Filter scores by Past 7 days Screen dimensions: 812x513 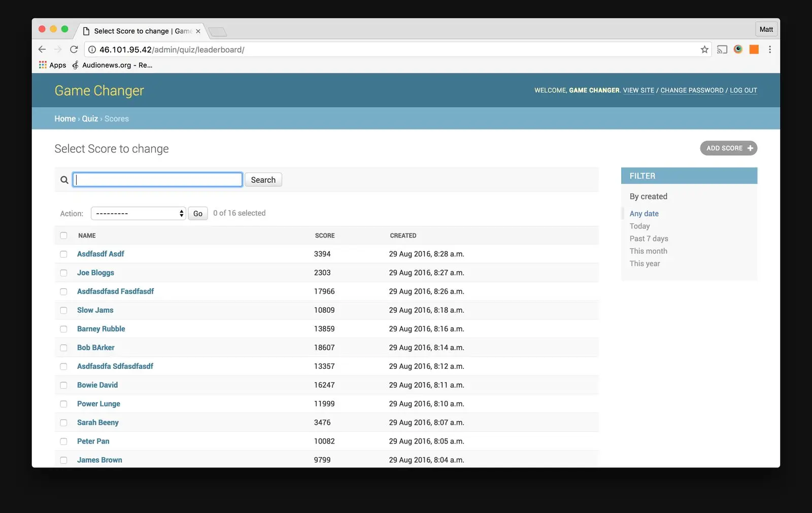click(x=649, y=238)
